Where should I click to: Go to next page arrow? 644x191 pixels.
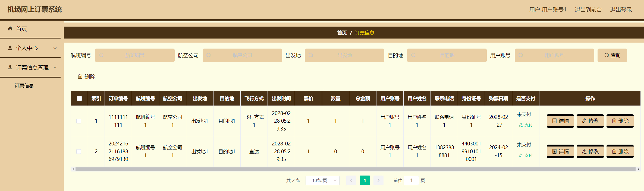378,180
